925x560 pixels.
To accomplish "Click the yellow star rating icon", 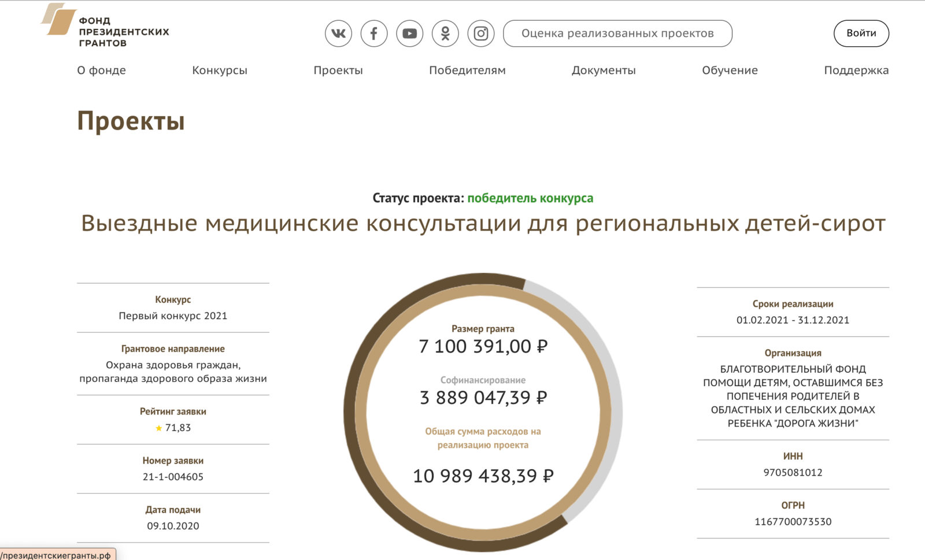I will [159, 428].
